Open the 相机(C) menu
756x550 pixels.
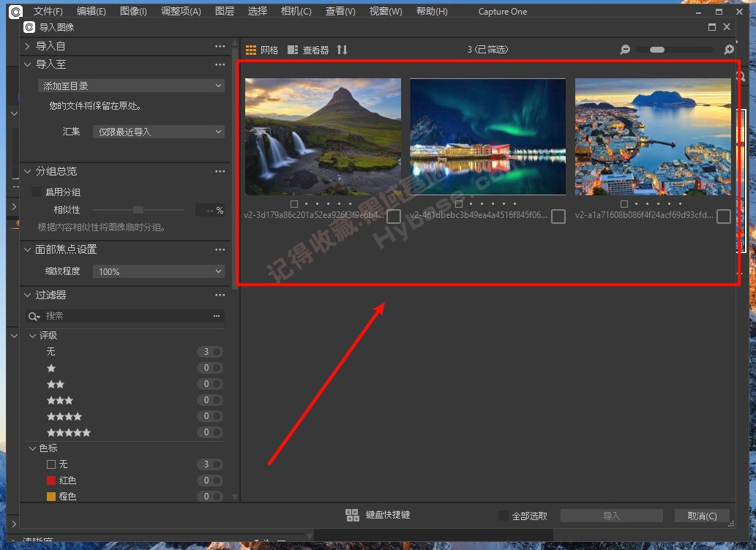[x=296, y=12]
